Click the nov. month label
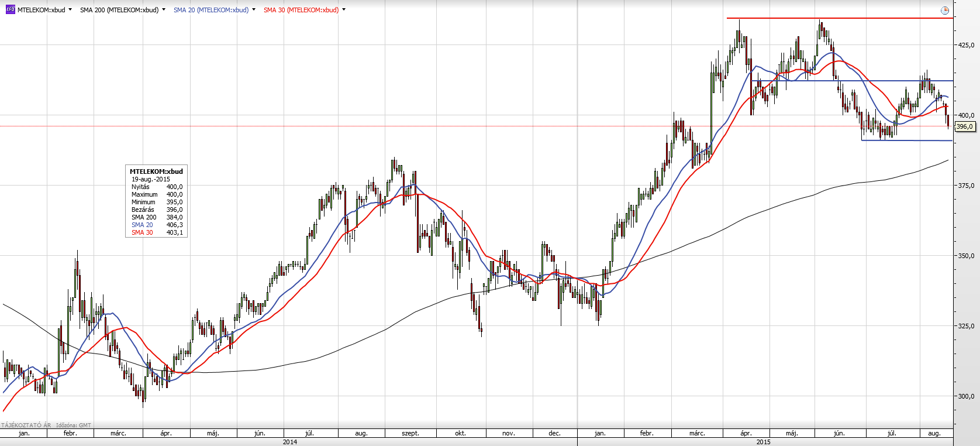 [x=508, y=433]
